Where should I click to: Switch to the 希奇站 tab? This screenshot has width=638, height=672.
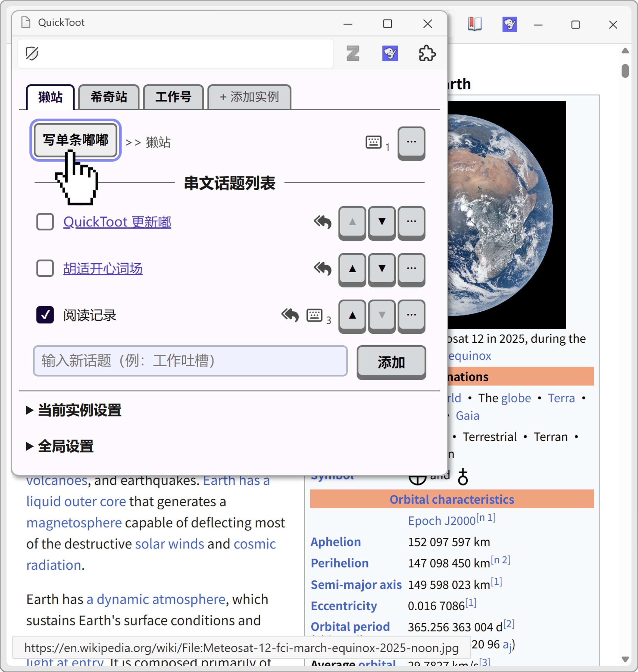pos(108,97)
